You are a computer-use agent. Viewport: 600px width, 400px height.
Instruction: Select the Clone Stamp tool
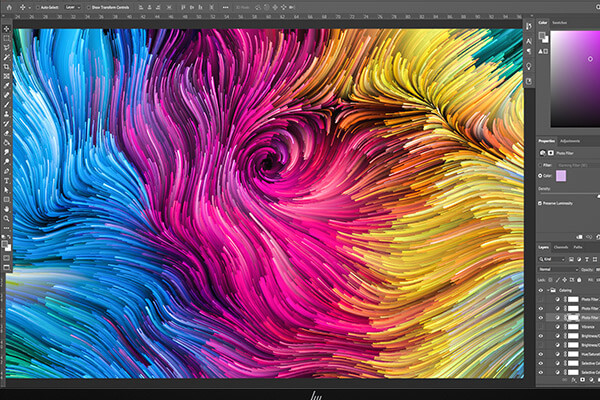coord(7,114)
